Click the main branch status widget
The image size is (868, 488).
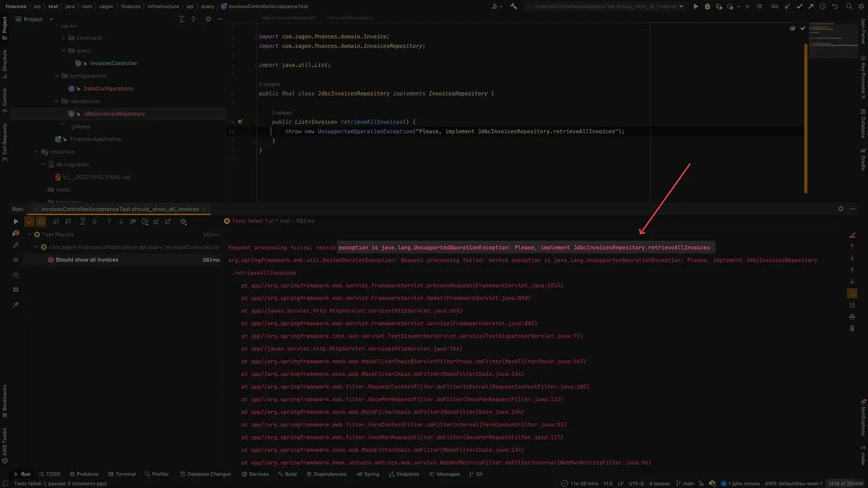coord(684,484)
